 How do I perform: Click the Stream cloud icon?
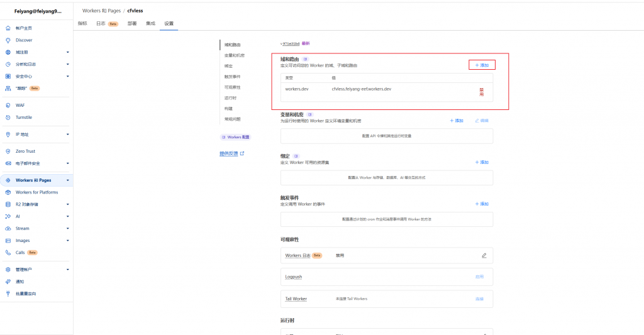click(x=8, y=229)
